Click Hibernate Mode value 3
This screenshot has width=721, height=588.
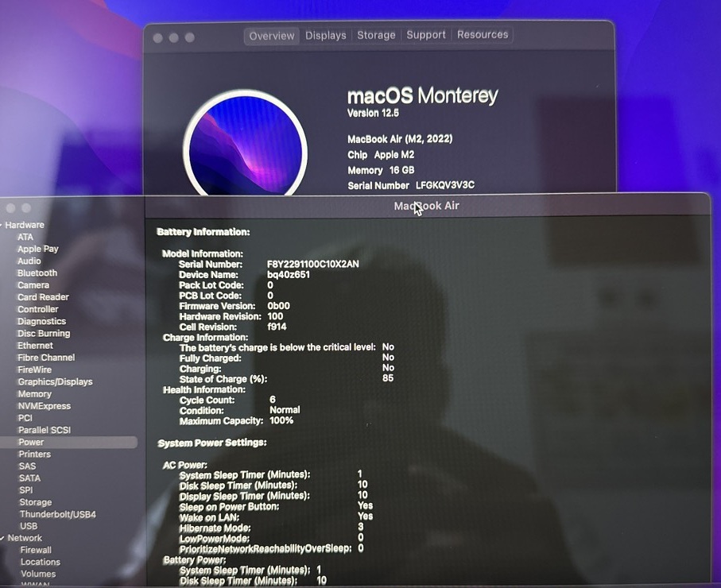361,527
